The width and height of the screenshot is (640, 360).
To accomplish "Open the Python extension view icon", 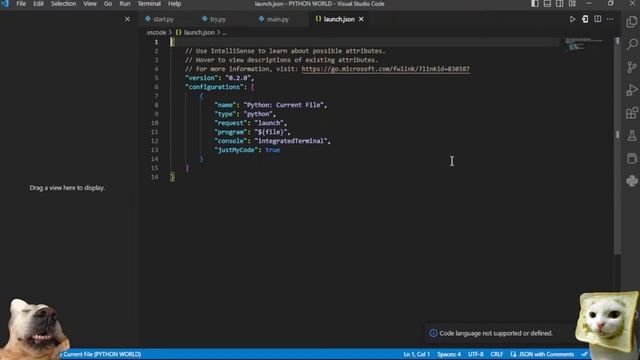I will (x=632, y=181).
